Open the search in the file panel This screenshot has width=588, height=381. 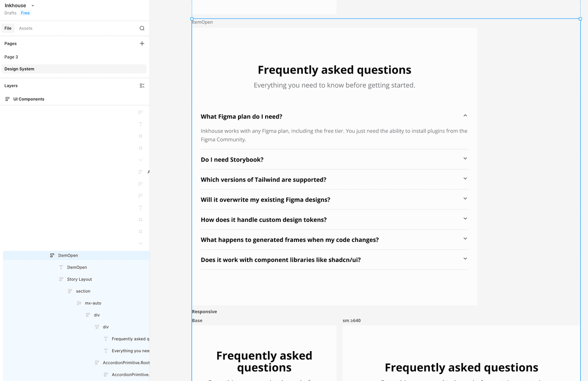pos(142,28)
